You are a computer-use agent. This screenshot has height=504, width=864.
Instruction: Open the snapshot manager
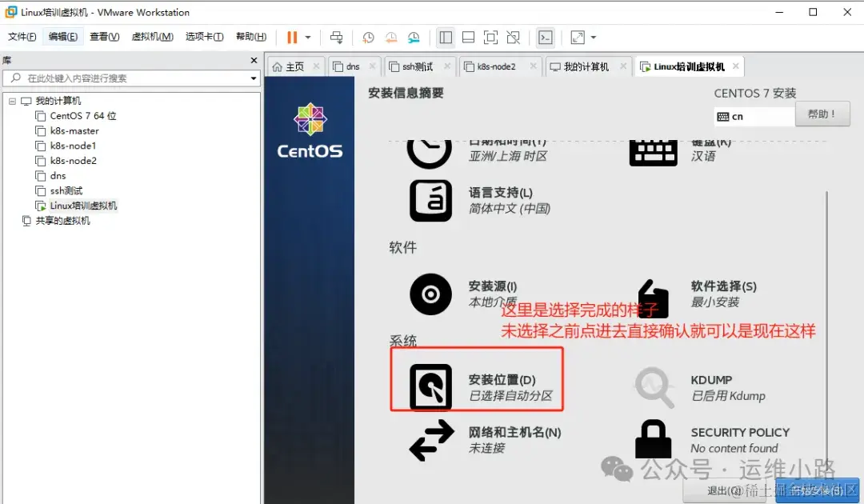(x=414, y=37)
